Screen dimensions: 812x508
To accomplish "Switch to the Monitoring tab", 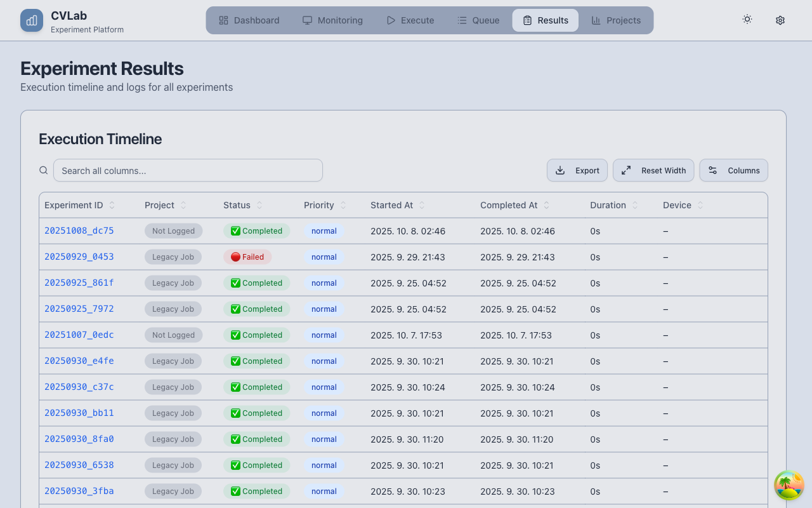I will point(332,20).
